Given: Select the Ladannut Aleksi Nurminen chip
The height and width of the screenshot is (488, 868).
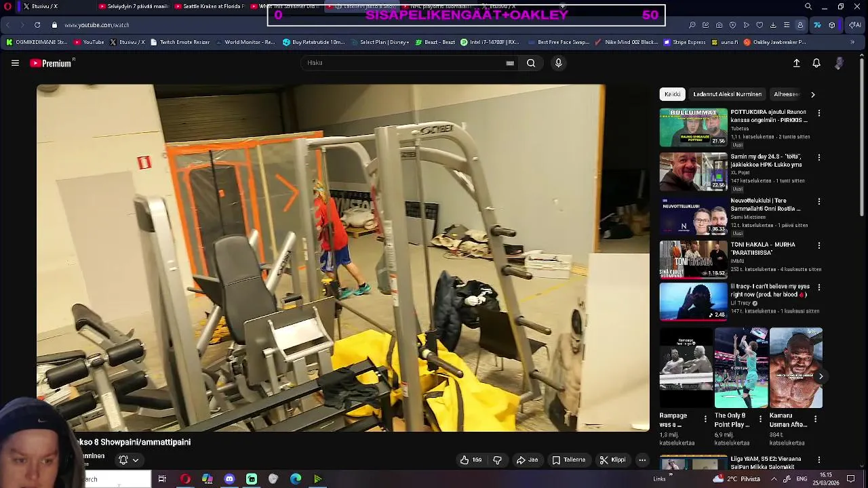Looking at the screenshot, I should (727, 94).
